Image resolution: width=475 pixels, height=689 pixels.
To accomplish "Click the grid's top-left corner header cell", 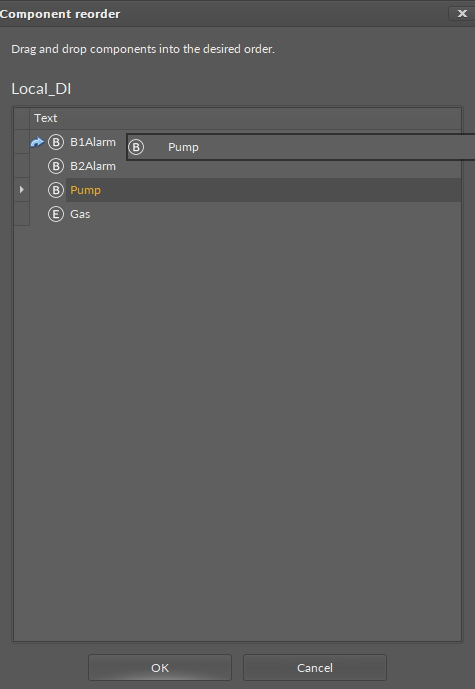I will tap(22, 118).
